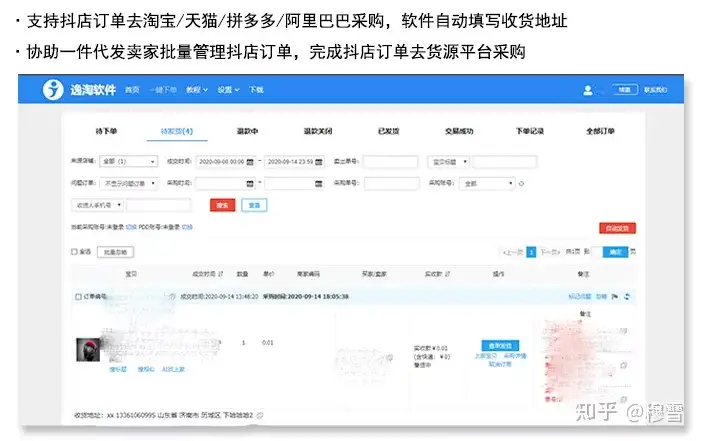The image size is (702, 441).
Task: Open the 收货人手机号 dropdown
Action: click(97, 205)
